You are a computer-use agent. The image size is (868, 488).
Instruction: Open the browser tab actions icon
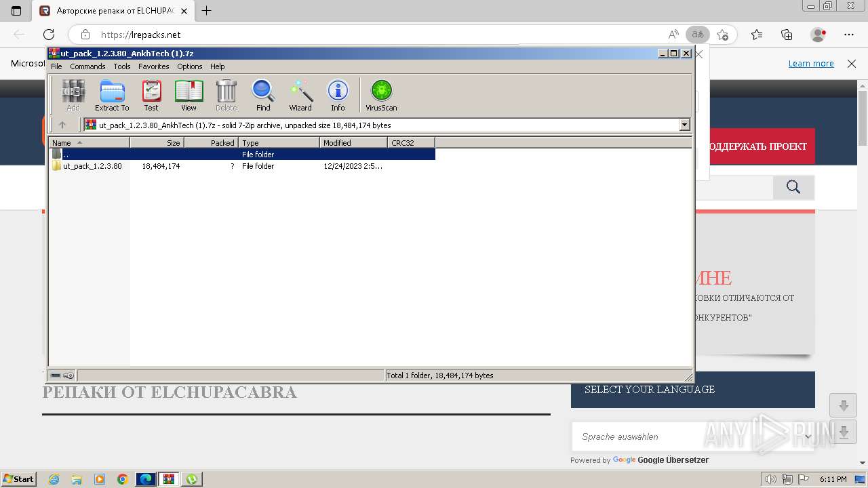click(16, 11)
